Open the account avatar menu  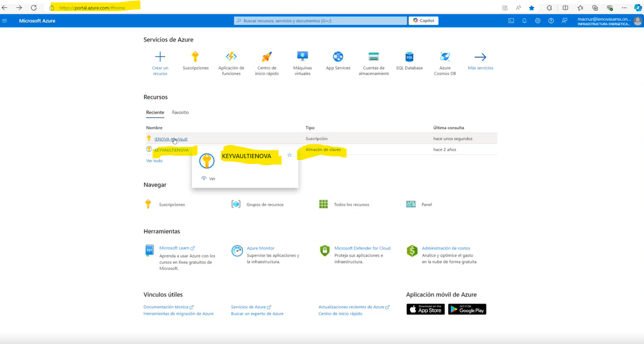click(x=637, y=21)
